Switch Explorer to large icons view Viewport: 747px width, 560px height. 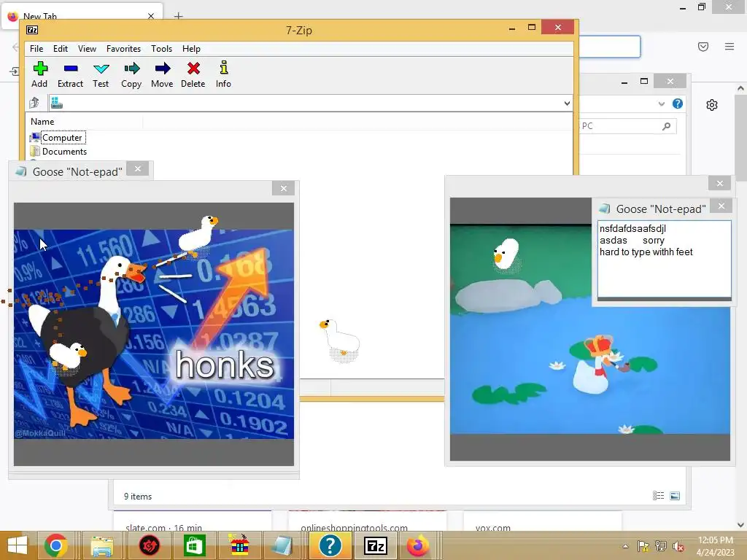[x=675, y=496]
